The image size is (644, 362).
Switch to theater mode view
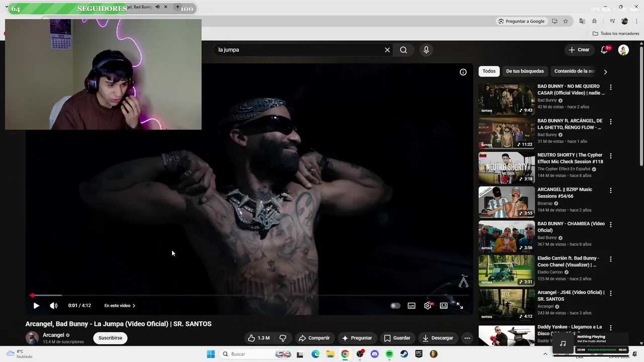pos(444,306)
